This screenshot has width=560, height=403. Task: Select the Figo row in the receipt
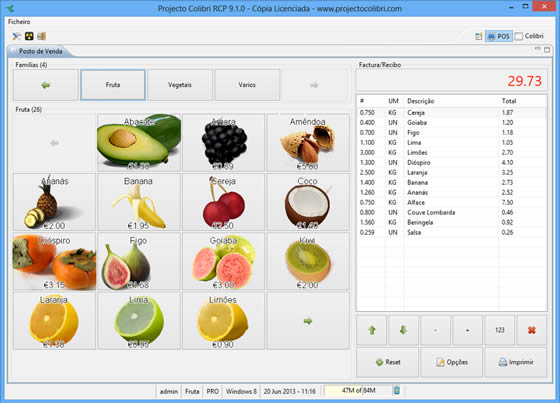(451, 133)
